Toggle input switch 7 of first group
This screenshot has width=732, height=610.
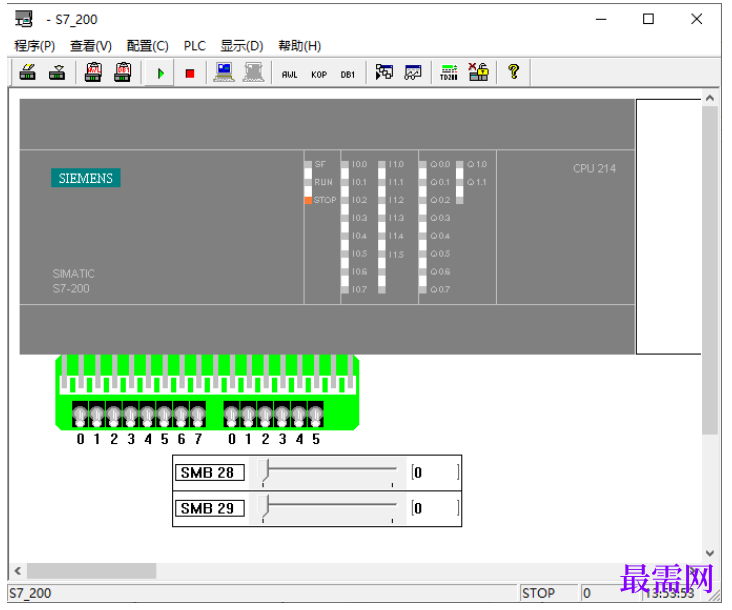[198, 414]
